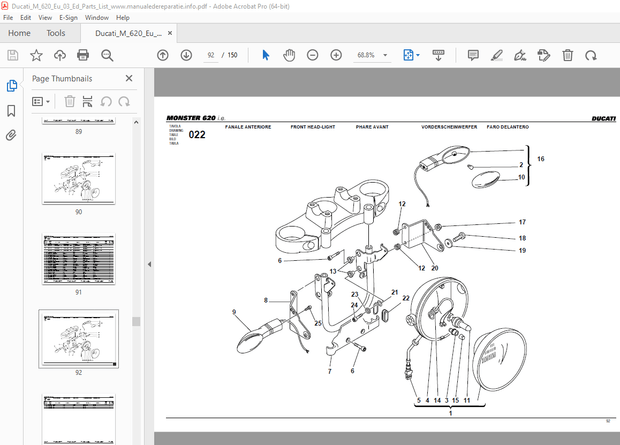Click the 'VORDERSCHEINWERFER' heading text
This screenshot has height=445, width=620.
(449, 127)
